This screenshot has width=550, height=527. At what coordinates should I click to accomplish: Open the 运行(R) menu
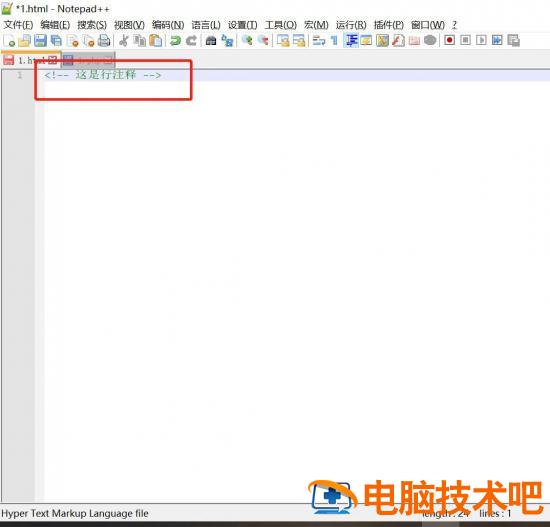click(x=351, y=25)
